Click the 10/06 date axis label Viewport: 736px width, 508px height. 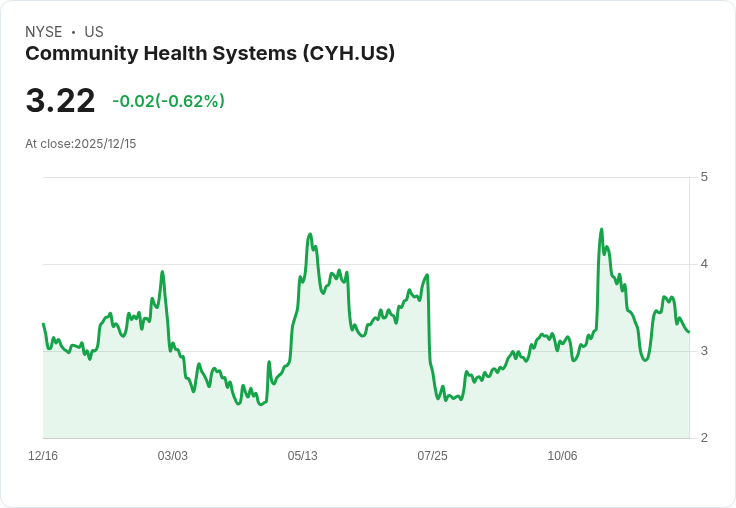click(x=562, y=456)
